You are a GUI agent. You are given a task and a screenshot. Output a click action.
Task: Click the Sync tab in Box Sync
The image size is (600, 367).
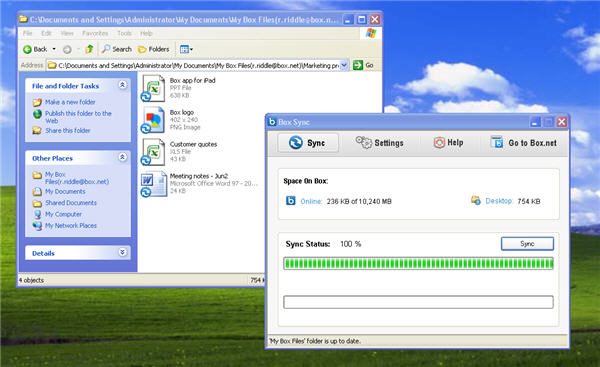click(x=308, y=143)
